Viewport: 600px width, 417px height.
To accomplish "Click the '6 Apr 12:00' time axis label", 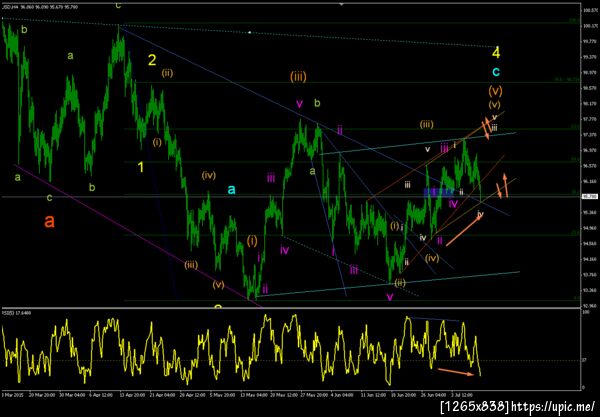I will [x=101, y=394].
